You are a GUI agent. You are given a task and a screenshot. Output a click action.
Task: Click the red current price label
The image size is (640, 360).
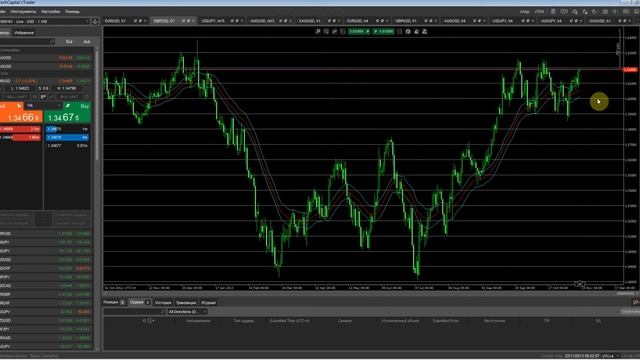[630, 70]
